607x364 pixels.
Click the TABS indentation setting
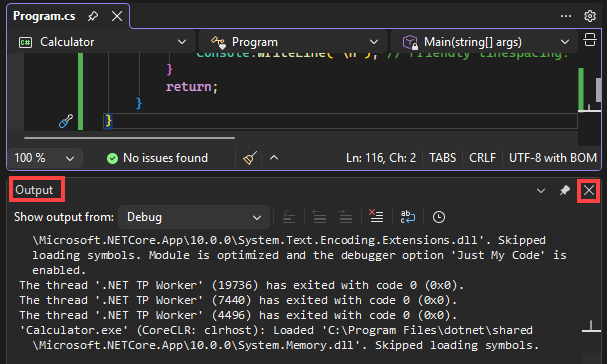[442, 158]
